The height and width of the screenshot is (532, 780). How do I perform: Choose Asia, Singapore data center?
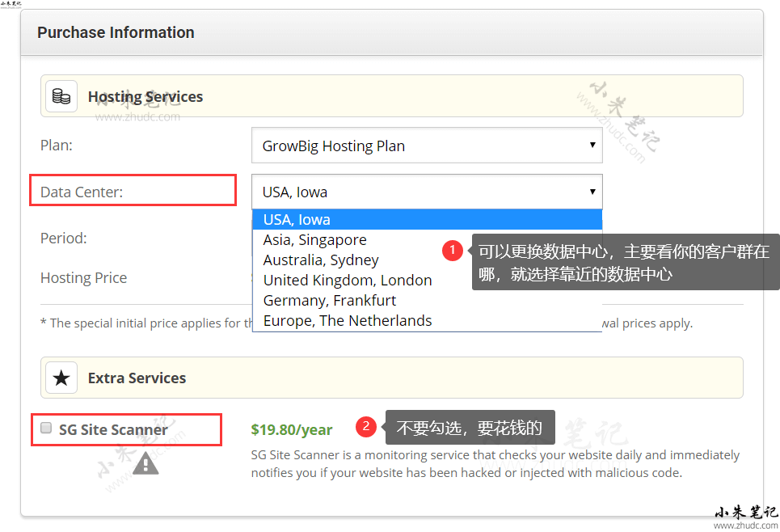[x=314, y=240]
